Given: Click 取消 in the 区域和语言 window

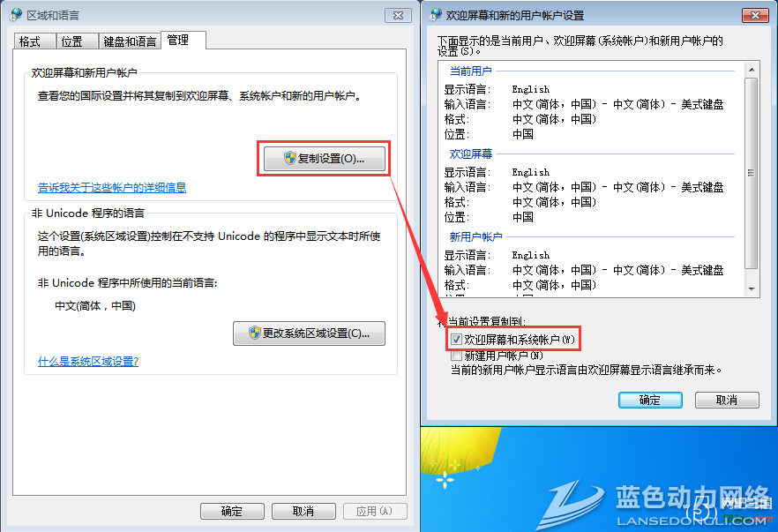Looking at the screenshot, I should [x=303, y=511].
